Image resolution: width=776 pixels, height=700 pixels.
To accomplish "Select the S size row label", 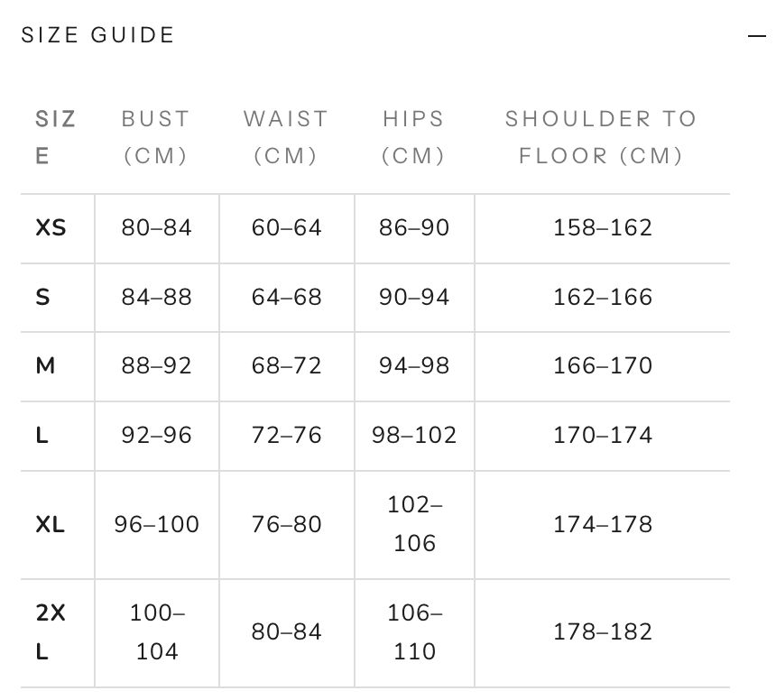I will [42, 298].
